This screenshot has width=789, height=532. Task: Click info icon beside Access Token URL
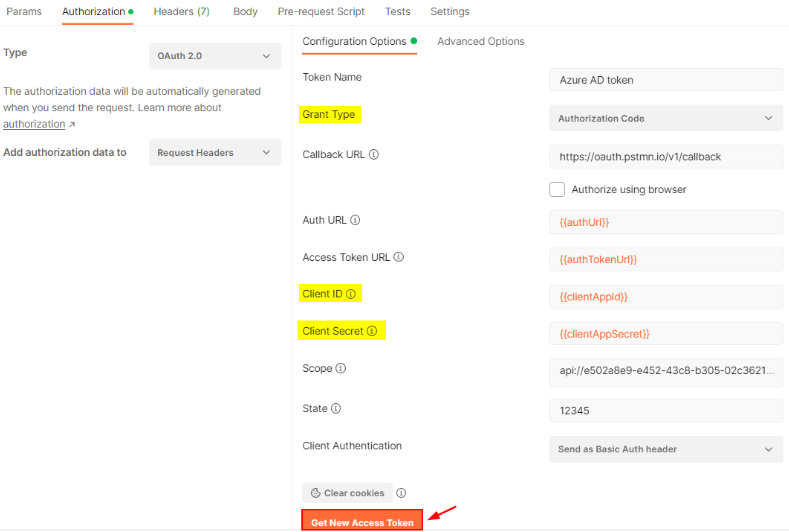[399, 257]
